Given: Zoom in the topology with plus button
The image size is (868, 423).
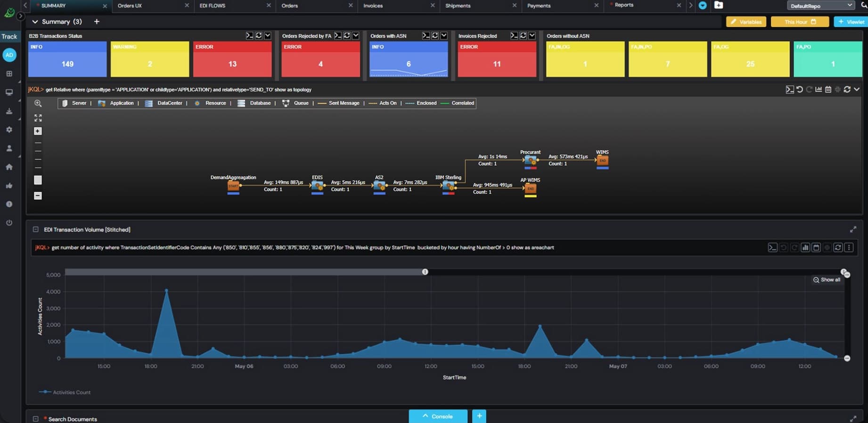Looking at the screenshot, I should pos(38,131).
